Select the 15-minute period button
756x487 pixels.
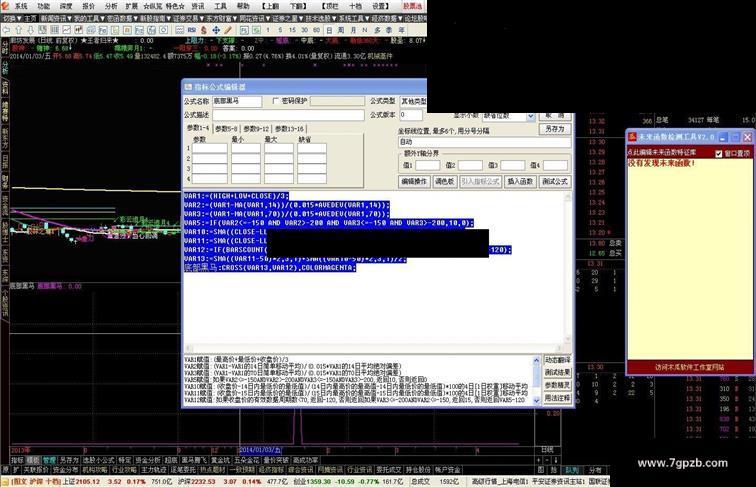point(292,30)
